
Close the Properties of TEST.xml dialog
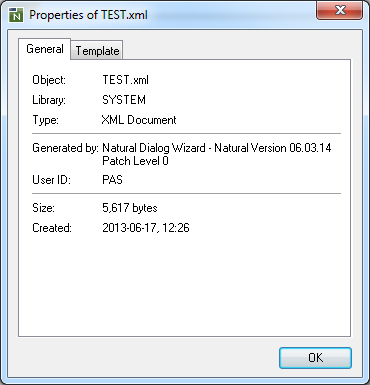tap(339, 11)
